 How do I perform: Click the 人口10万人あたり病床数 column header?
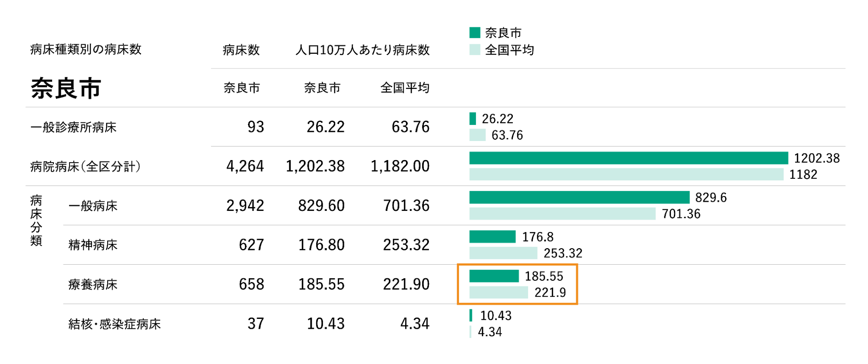point(362,50)
